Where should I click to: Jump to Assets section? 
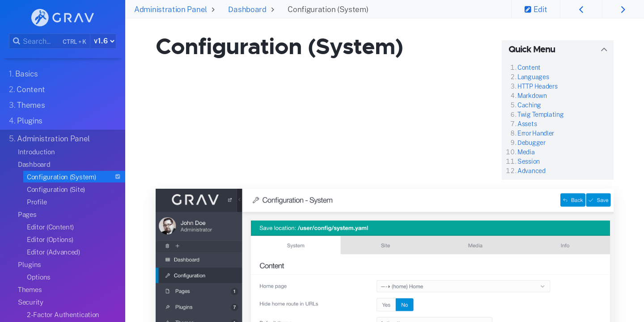point(527,124)
